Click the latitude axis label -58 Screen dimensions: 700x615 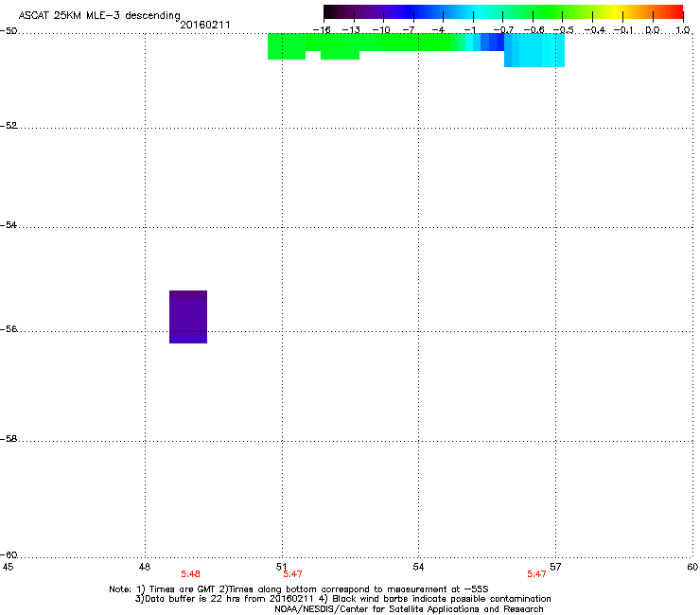click(9, 439)
